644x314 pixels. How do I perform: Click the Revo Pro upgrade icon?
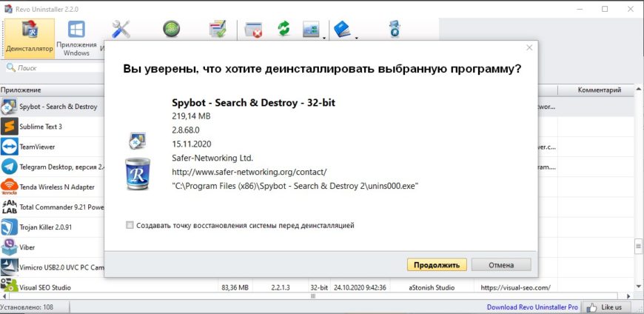(395, 30)
